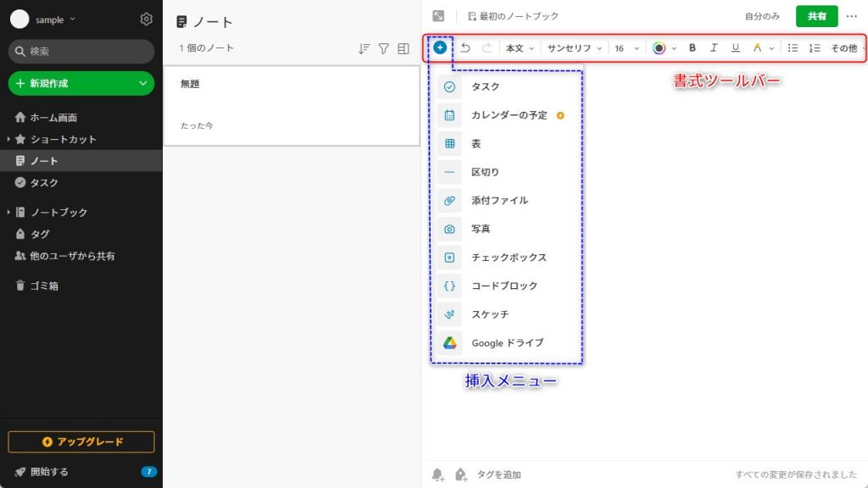This screenshot has width=868, height=488.
Task: Apply bulleted list formatting
Action: 794,48
